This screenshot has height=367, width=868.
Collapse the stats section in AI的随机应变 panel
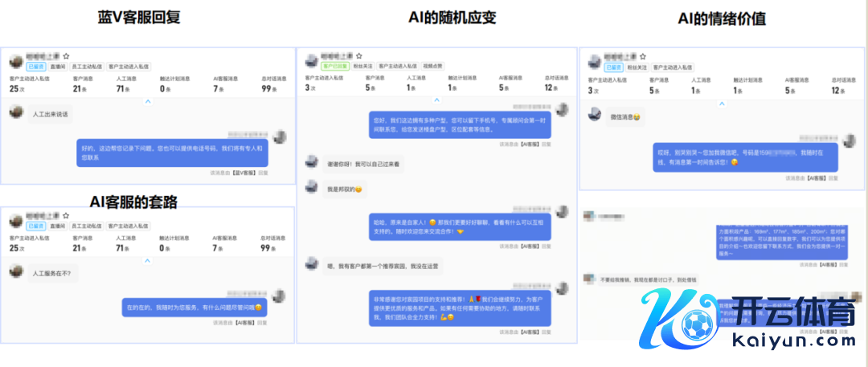435,100
